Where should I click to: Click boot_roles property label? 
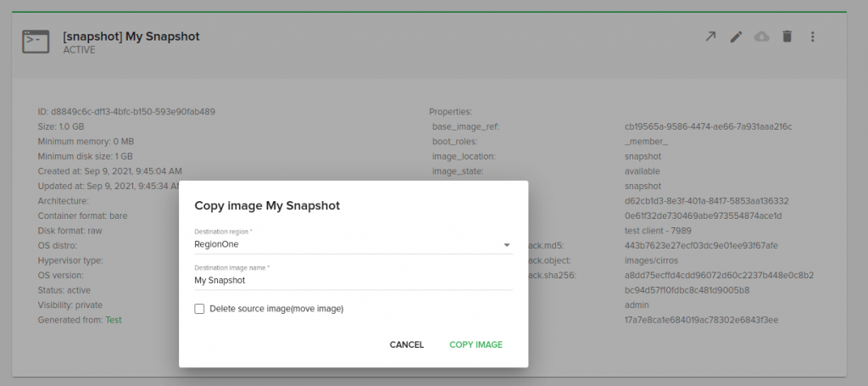[454, 142]
